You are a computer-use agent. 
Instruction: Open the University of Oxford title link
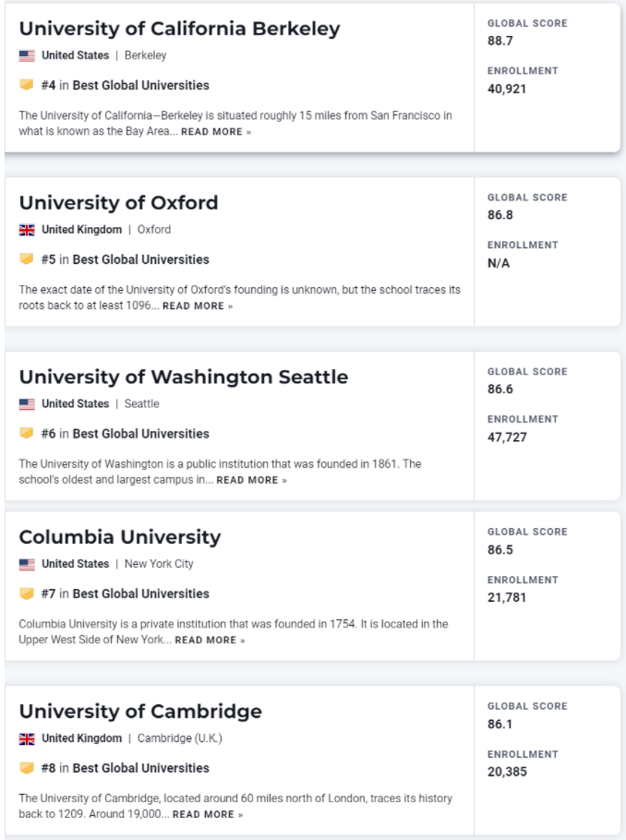tap(118, 203)
